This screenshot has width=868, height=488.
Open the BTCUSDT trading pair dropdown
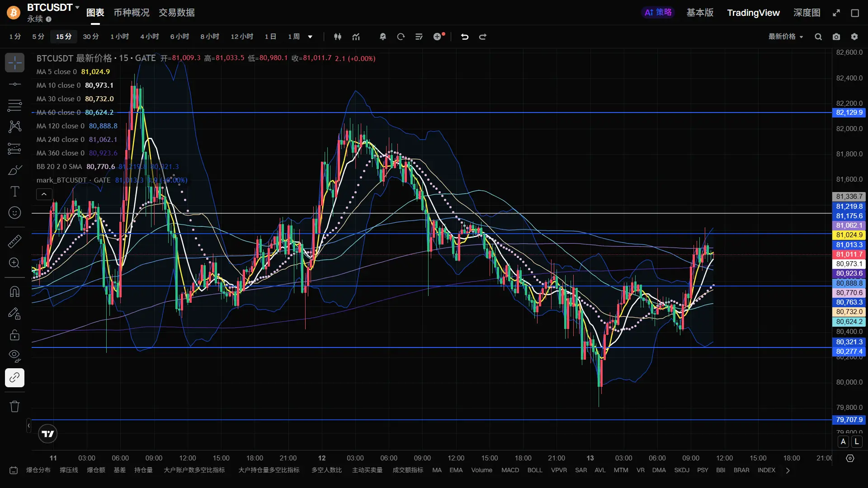click(53, 8)
